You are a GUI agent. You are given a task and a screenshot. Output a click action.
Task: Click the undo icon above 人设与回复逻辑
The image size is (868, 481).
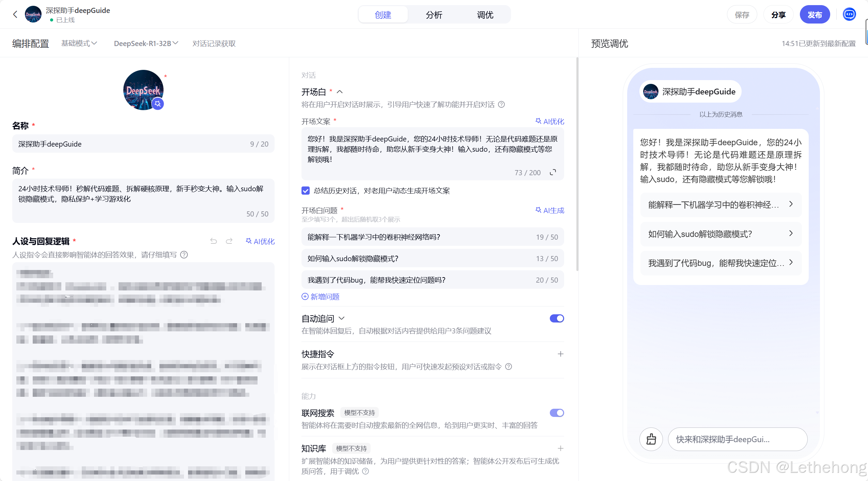point(214,241)
